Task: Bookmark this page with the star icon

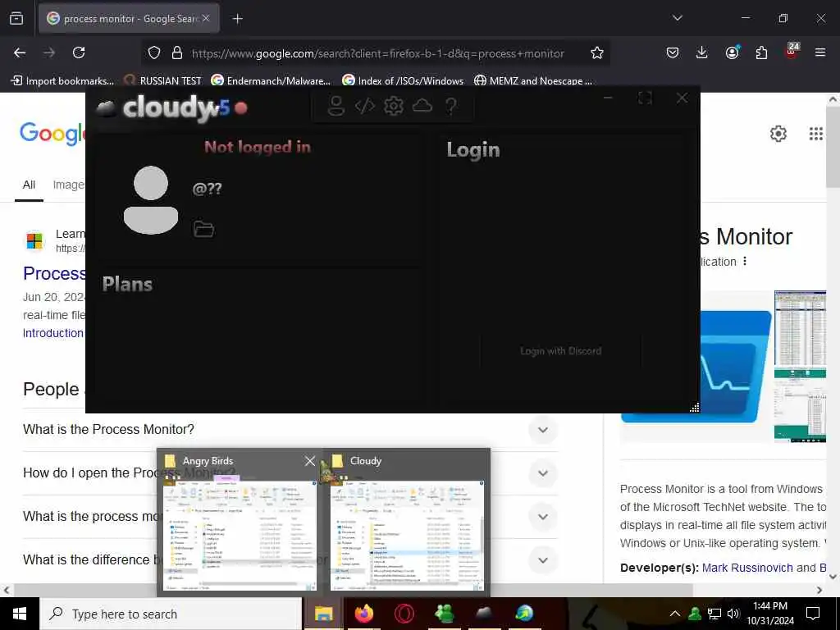Action: click(597, 52)
